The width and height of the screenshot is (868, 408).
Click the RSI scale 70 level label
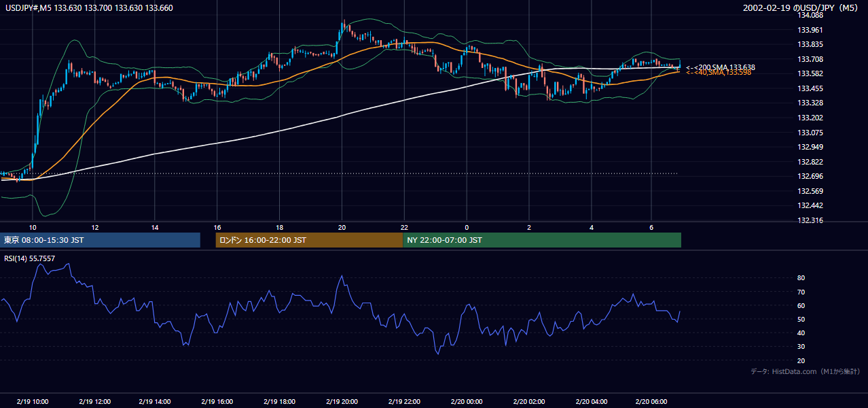(801, 292)
